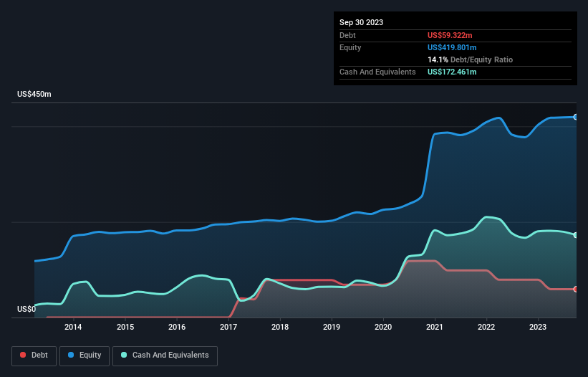Toggle the Debt legend button

click(x=34, y=355)
